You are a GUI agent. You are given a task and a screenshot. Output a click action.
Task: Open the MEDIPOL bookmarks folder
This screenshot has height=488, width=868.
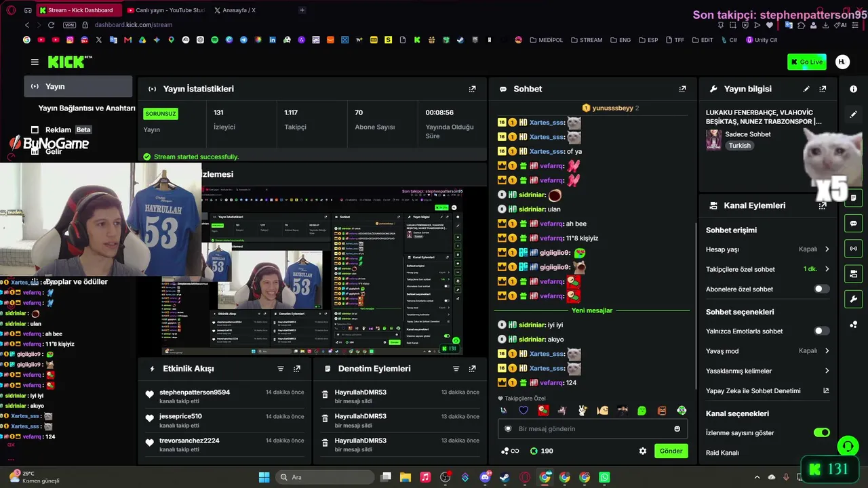(x=547, y=40)
